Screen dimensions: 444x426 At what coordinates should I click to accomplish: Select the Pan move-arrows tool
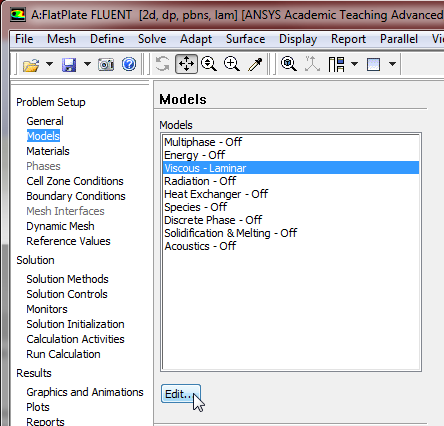[x=186, y=64]
